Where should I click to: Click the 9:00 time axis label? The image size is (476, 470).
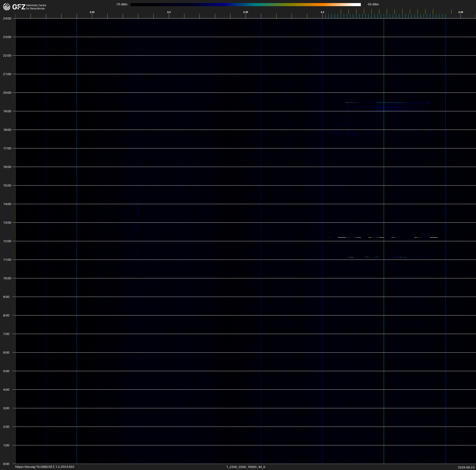6,297
